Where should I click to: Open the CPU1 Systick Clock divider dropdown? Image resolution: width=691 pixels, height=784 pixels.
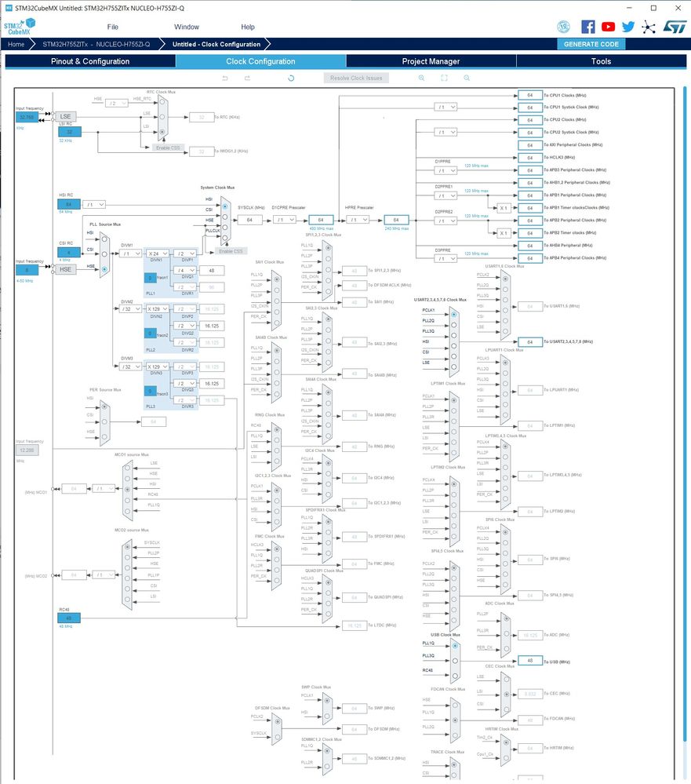point(446,107)
